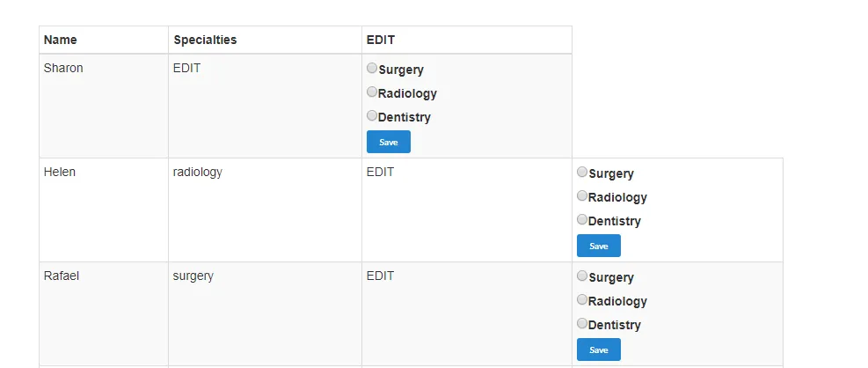868x368 pixels.
Task: Select Radiology radio in Sharon's row
Action: [372, 92]
